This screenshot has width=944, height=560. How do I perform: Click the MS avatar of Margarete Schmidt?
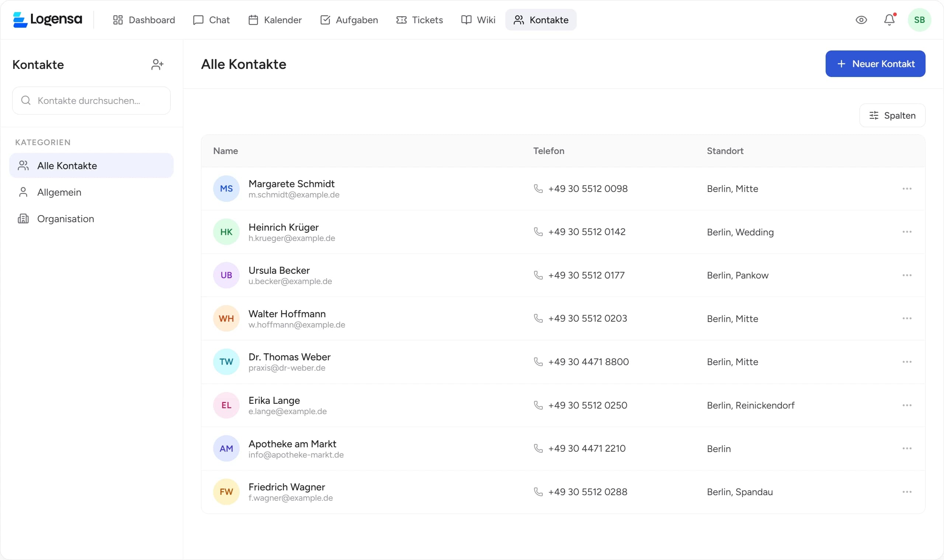pos(226,189)
